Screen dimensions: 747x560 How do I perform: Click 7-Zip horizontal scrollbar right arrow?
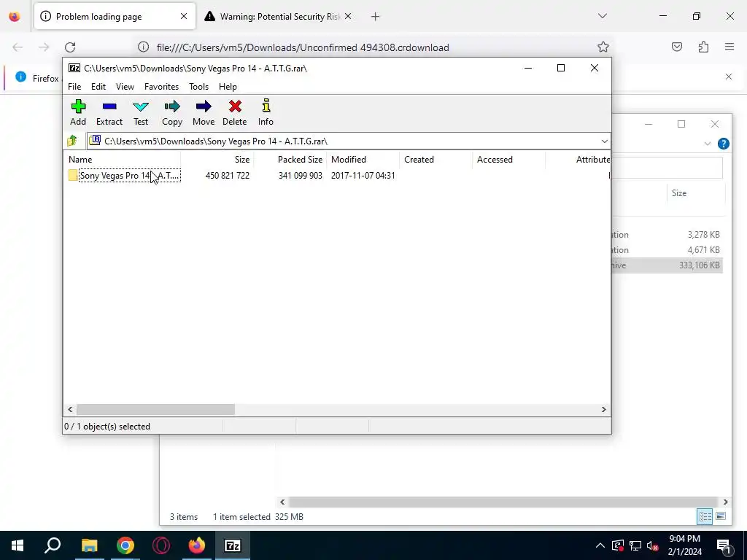603,410
